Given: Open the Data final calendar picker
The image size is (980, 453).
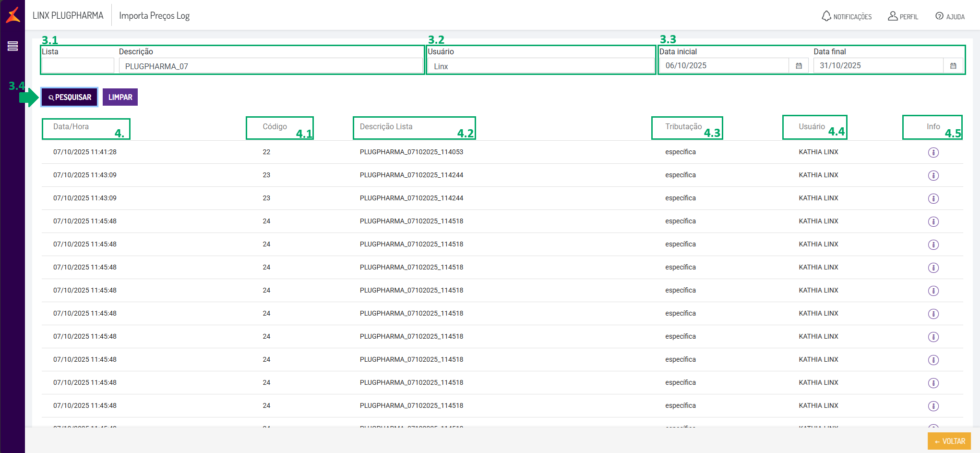Looking at the screenshot, I should click(953, 66).
